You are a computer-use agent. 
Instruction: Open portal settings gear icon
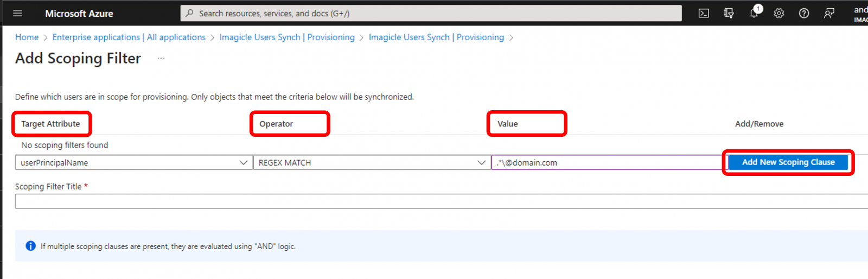pos(779,13)
